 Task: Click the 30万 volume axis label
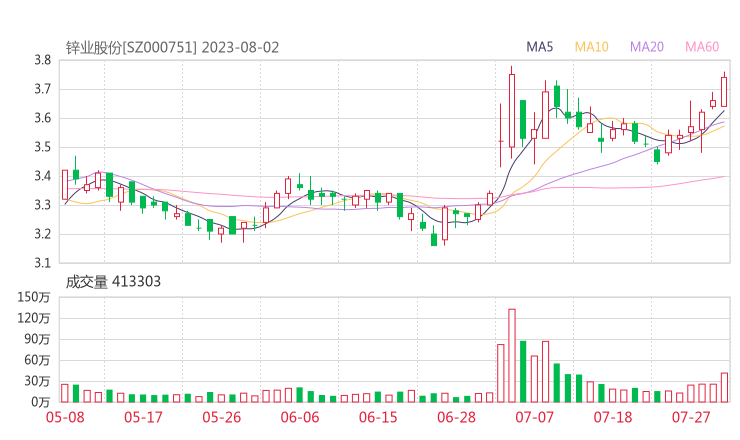37,381
